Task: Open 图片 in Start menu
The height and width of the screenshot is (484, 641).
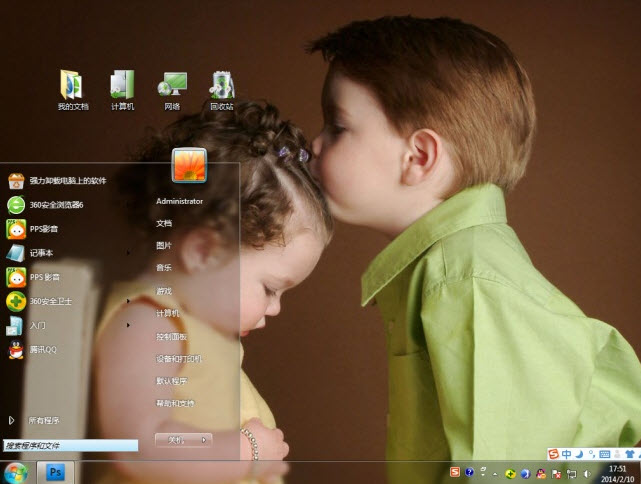Action: click(x=164, y=245)
